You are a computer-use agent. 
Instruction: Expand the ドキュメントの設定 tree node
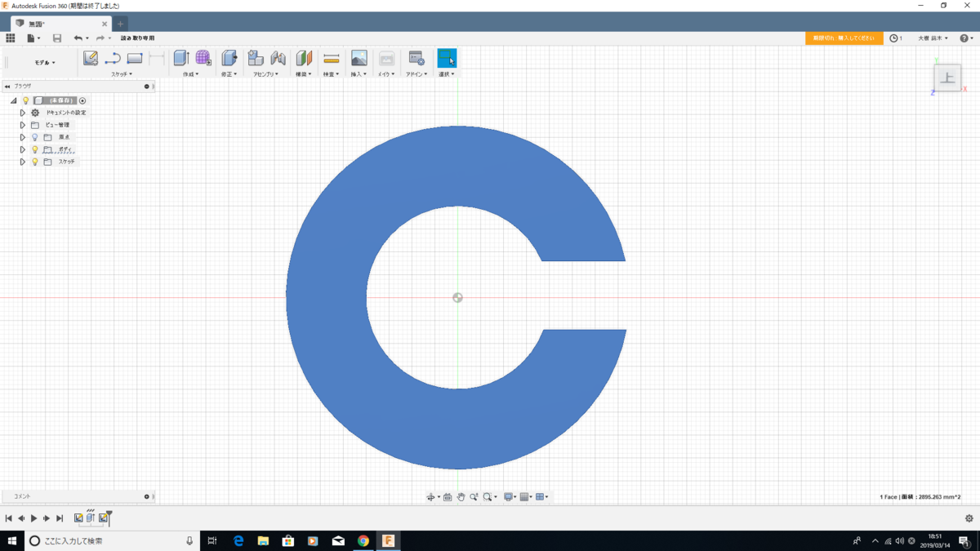pos(23,113)
